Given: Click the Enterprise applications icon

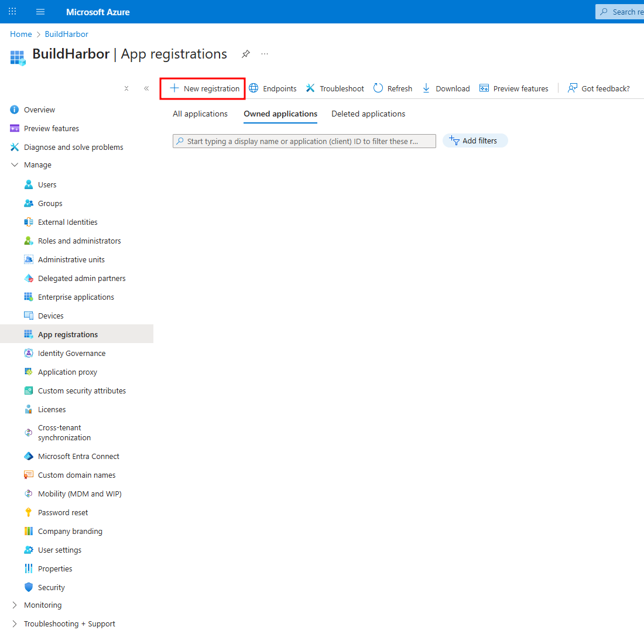Looking at the screenshot, I should tap(29, 297).
